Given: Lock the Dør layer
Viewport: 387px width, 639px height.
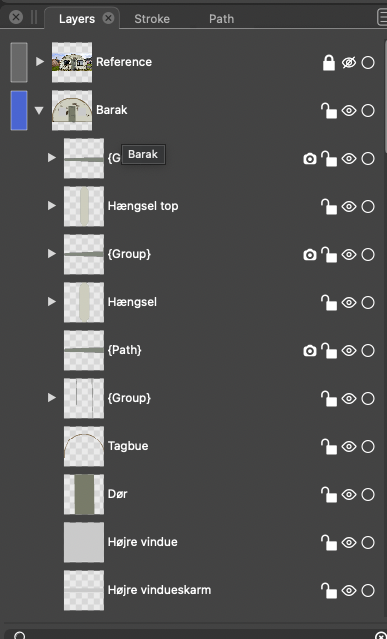Looking at the screenshot, I should coord(329,494).
